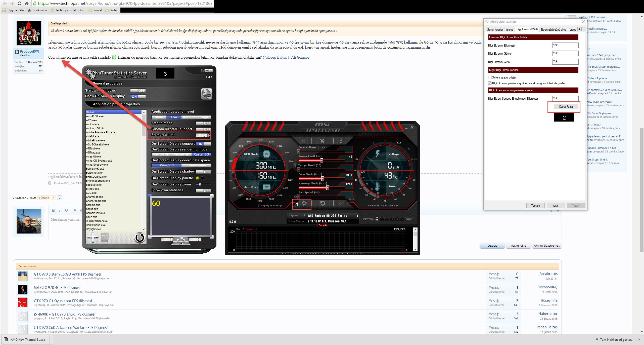Expand Graphics Card selector arrow

click(357, 216)
